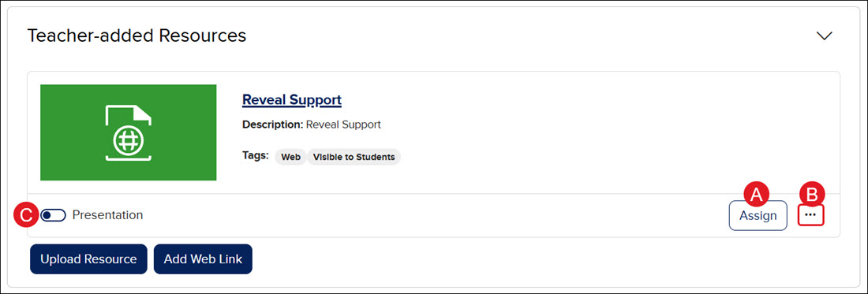Click the red A callout marker

click(x=756, y=193)
